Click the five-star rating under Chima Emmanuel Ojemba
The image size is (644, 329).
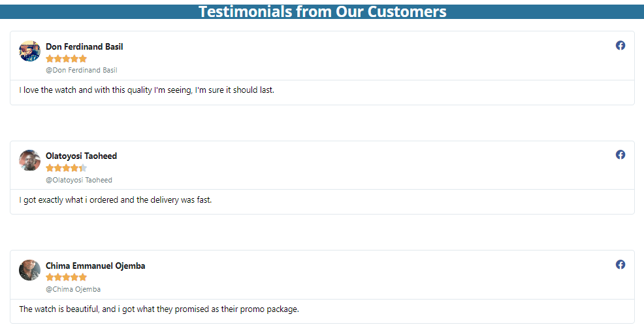point(66,277)
